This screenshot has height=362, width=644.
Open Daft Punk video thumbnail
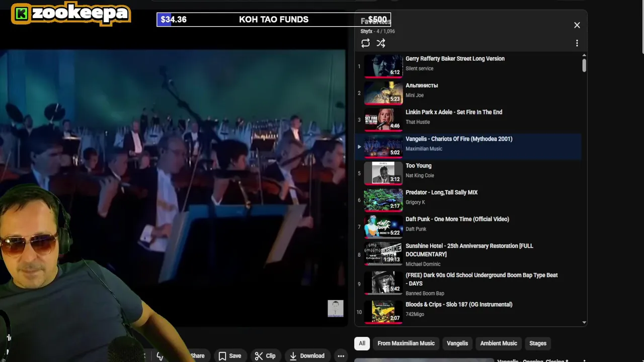[383, 226]
